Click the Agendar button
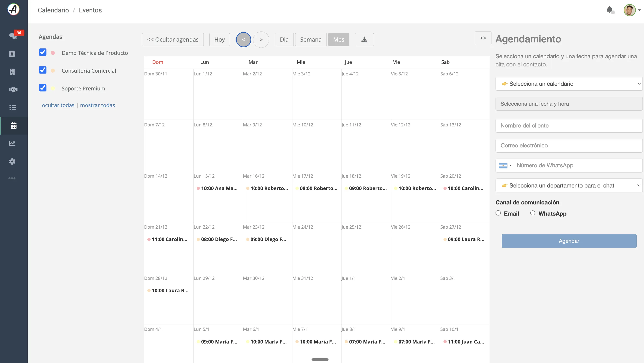 [x=569, y=241]
